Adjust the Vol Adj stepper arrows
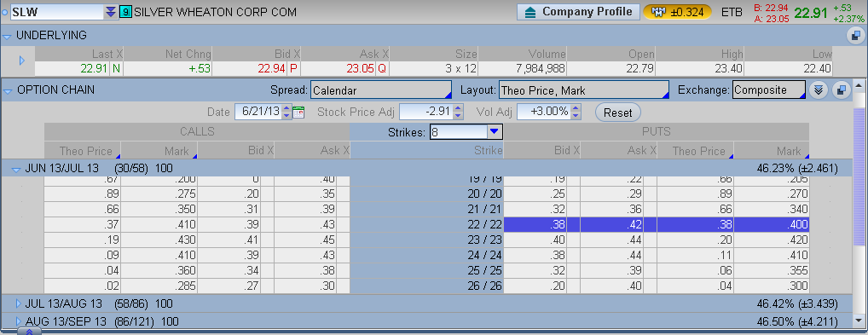Image resolution: width=868 pixels, height=335 pixels. click(576, 112)
